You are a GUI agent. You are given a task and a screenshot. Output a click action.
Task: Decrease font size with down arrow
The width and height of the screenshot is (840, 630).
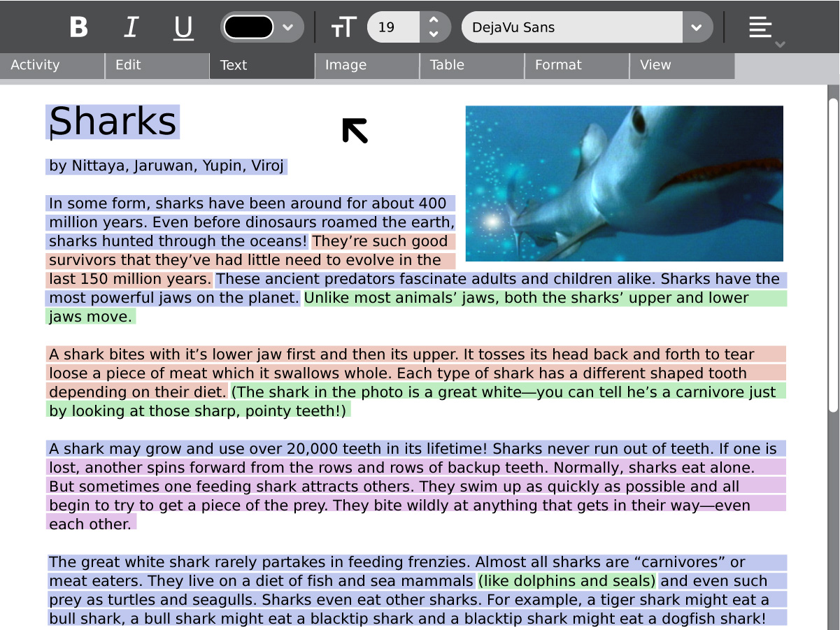434,34
